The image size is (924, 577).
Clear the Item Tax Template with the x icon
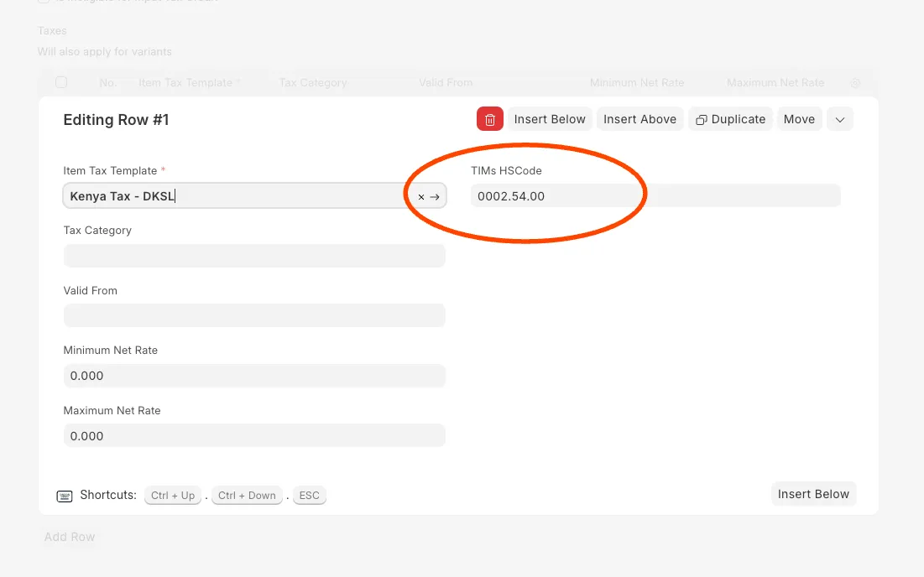click(421, 197)
